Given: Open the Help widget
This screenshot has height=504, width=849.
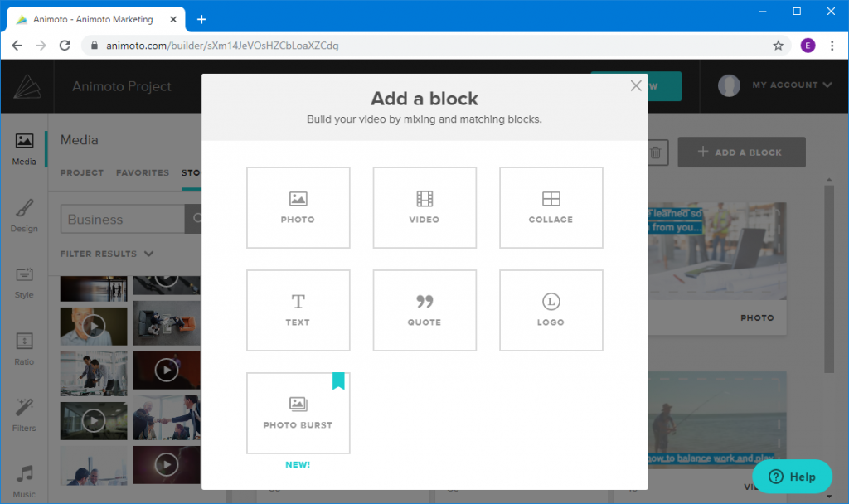Looking at the screenshot, I should (x=792, y=477).
